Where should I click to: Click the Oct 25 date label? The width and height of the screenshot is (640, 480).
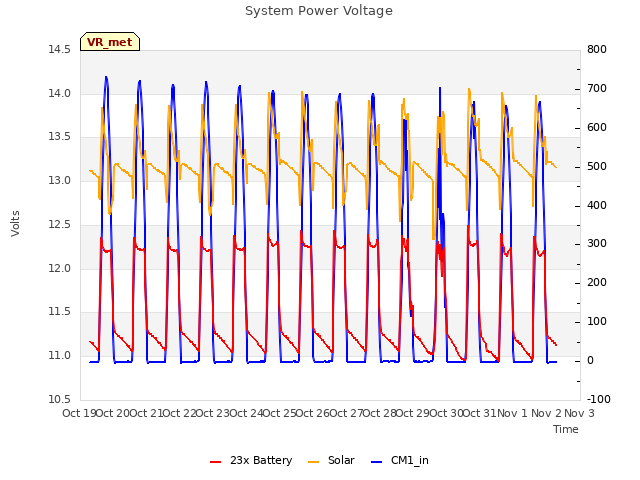pos(280,413)
